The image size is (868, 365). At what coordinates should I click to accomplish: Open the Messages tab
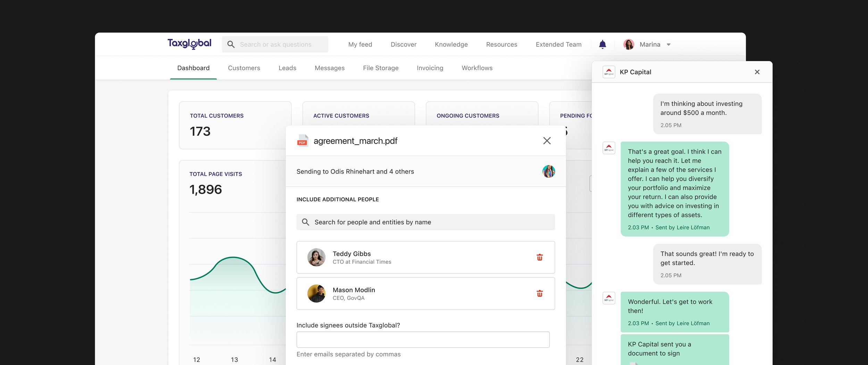click(329, 68)
